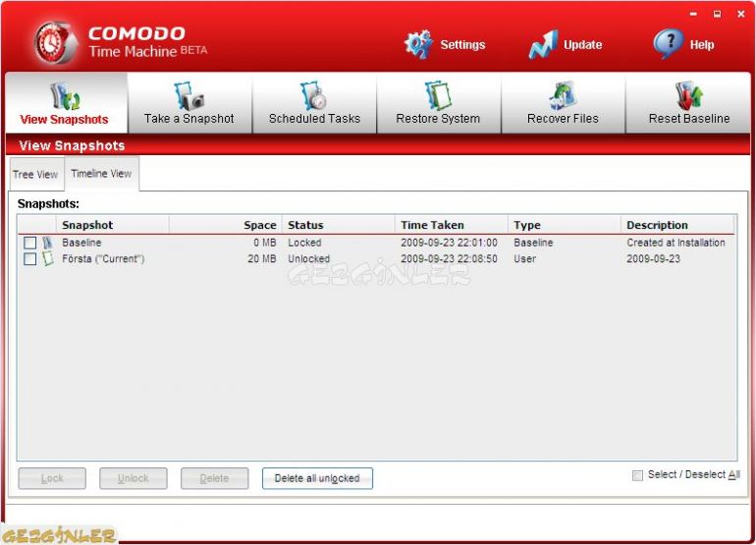The width and height of the screenshot is (756, 545).
Task: Toggle the Select / Deselect All checkbox
Action: (637, 475)
